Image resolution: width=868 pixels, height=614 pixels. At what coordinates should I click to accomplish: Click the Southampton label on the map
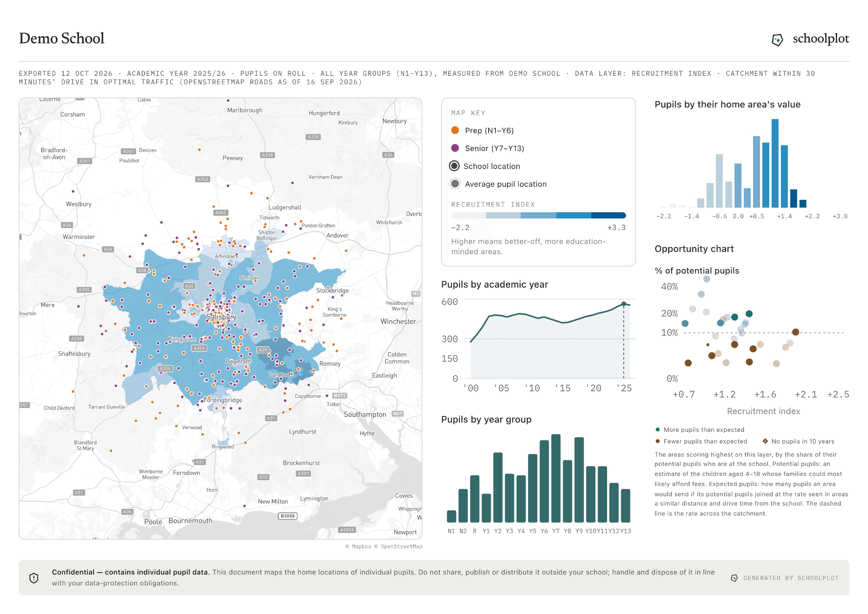(x=365, y=414)
